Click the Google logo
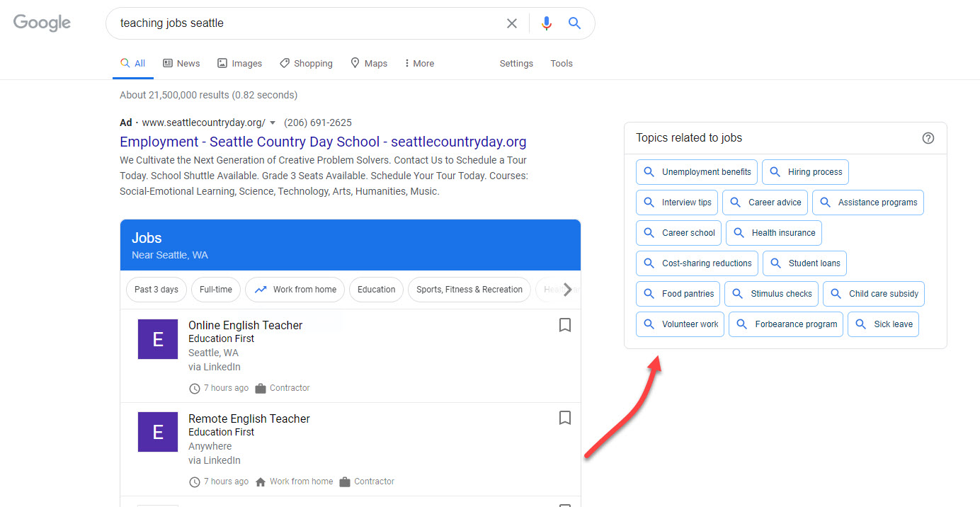This screenshot has height=507, width=980. (x=42, y=23)
